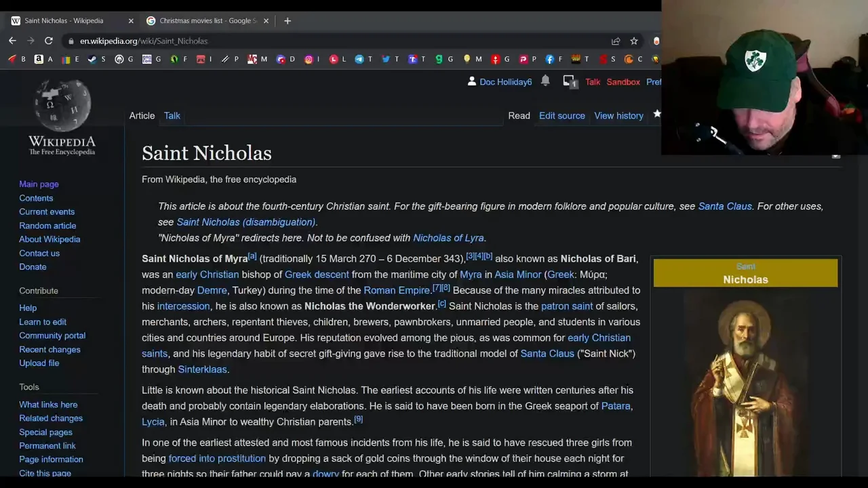This screenshot has height=488, width=868.
Task: Open the alerts bell icon
Action: pos(545,81)
